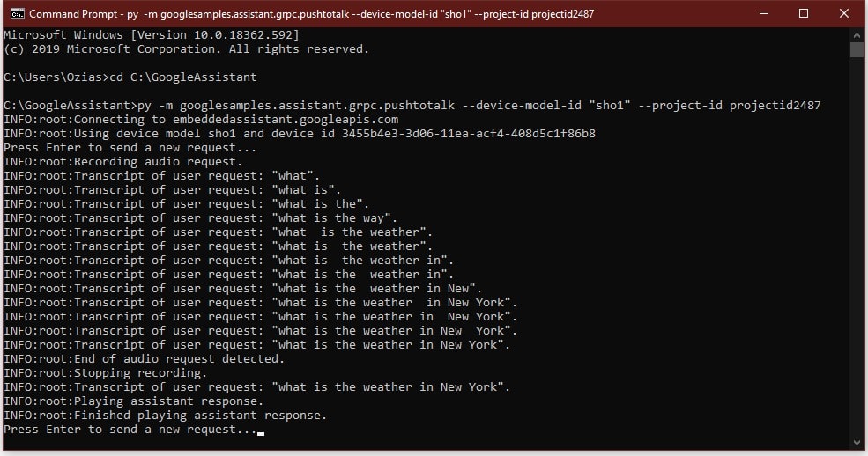The height and width of the screenshot is (456, 868).
Task: Click the empty scrollbar track below the thumb
Action: 857,246
